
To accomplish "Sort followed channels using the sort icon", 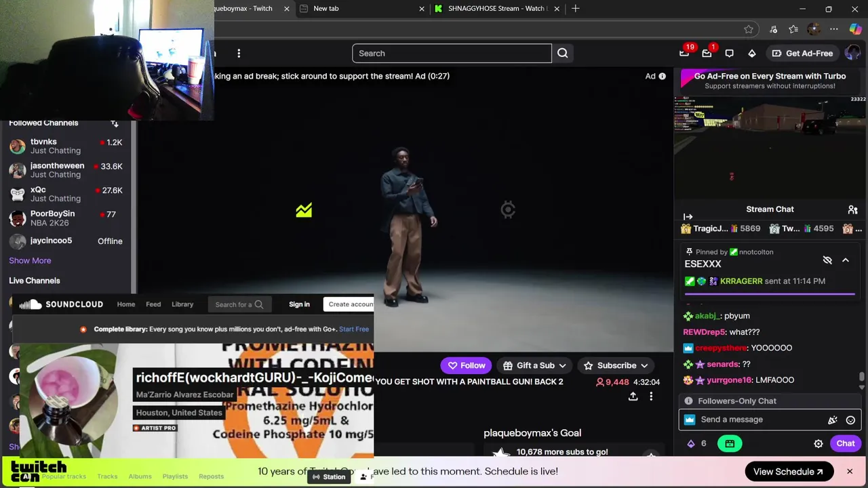I will click(x=115, y=123).
